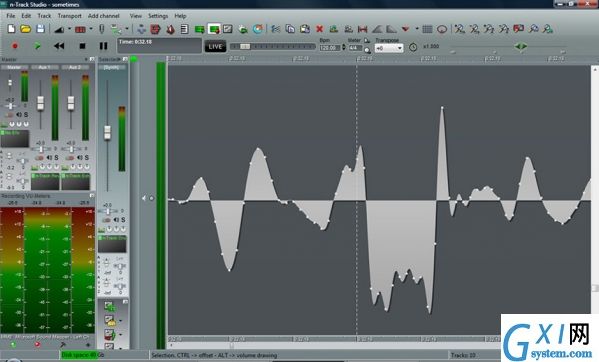This screenshot has height=362, width=599.
Task: Click the magnifier icon beside the Meter field
Action: pos(367,50)
